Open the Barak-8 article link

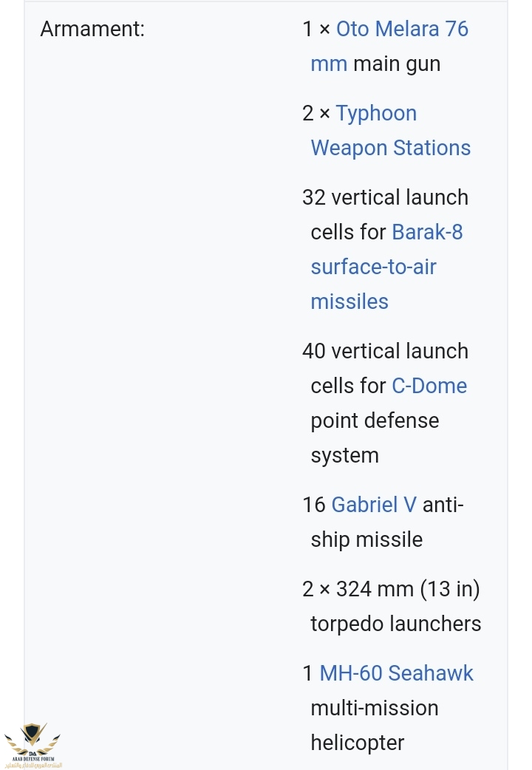(427, 233)
